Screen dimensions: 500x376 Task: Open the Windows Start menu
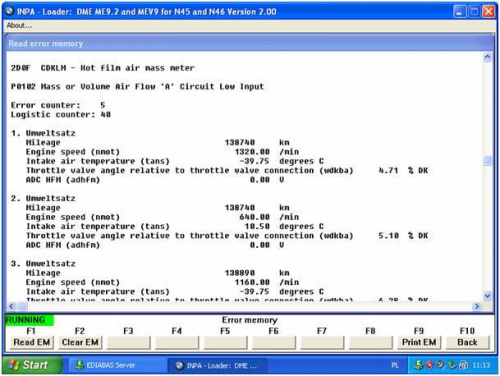pos(32,365)
